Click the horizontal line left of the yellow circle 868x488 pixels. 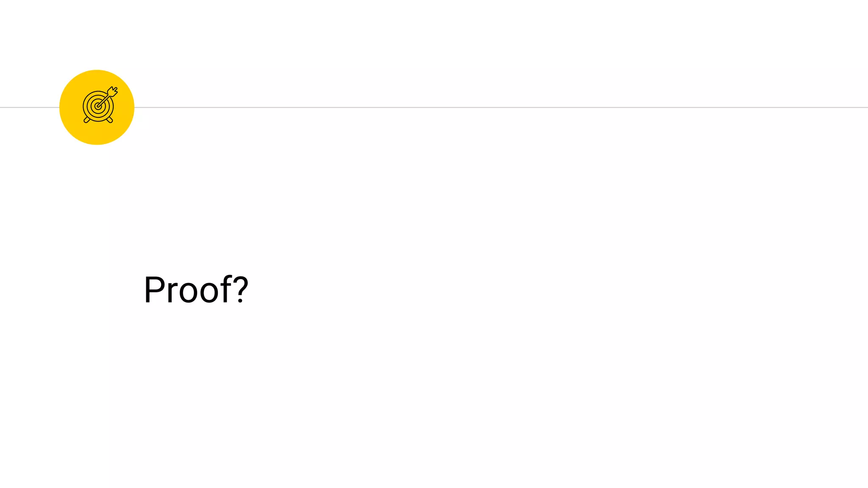(x=29, y=108)
